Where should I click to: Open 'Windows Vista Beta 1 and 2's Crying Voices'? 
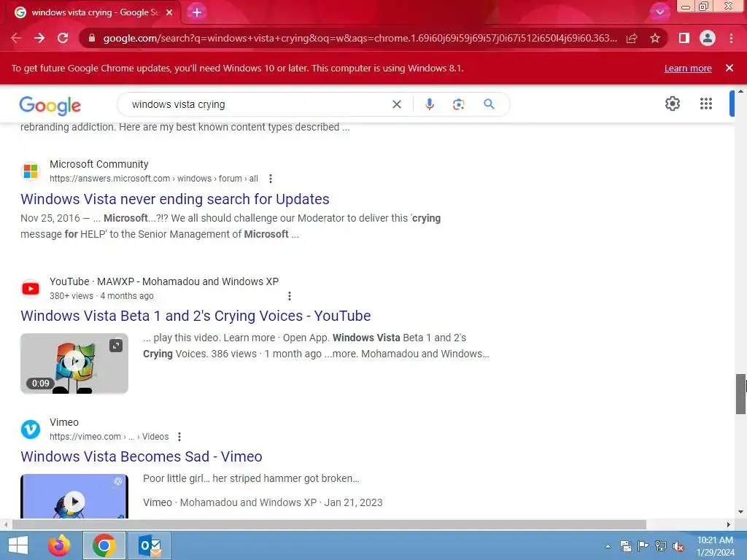click(196, 316)
